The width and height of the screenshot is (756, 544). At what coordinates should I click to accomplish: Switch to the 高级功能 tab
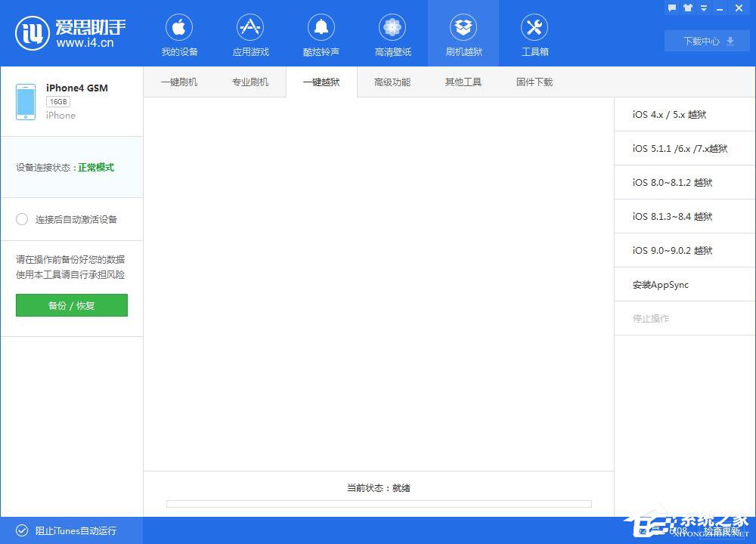[x=392, y=82]
